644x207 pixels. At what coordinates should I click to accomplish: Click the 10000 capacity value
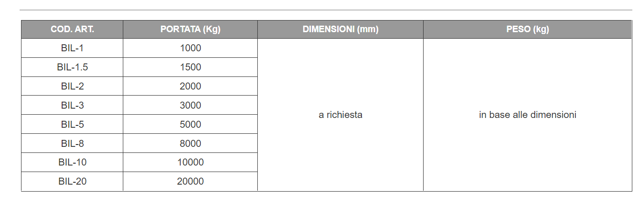click(191, 162)
